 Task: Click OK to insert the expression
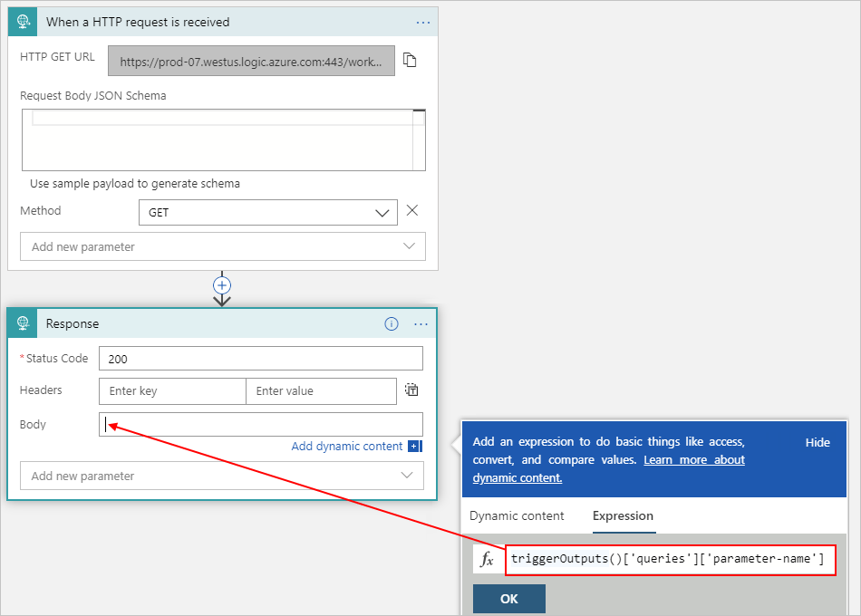(509, 598)
